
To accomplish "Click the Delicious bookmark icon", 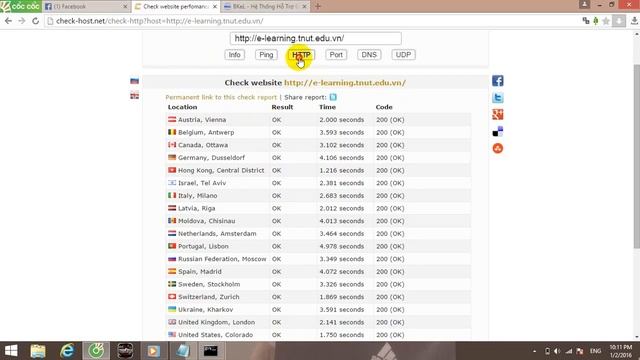I will click(x=498, y=131).
